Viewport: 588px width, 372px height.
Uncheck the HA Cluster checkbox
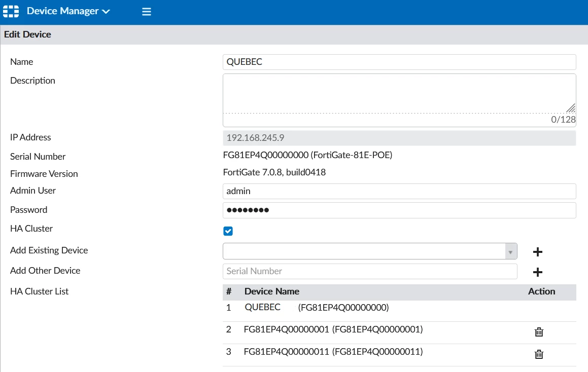pos(228,231)
